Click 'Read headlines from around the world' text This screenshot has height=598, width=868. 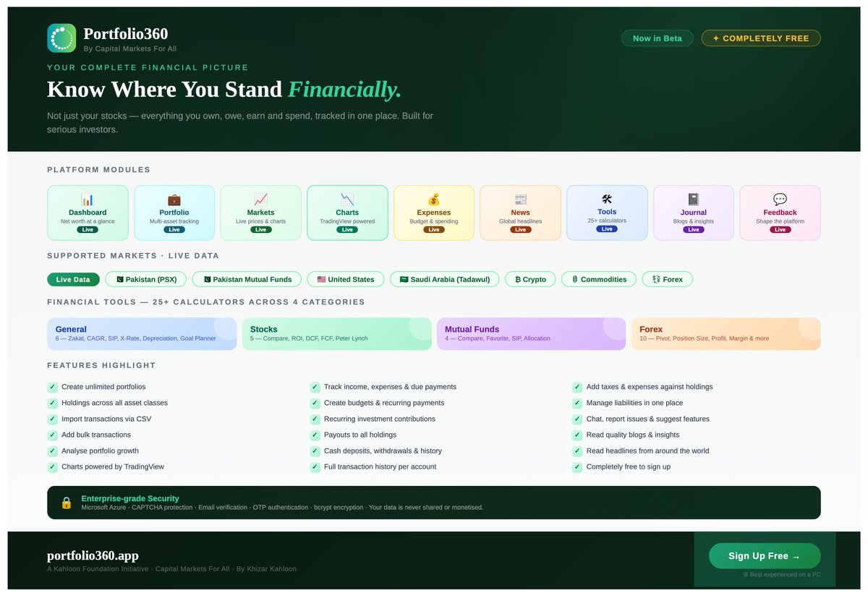click(x=648, y=450)
